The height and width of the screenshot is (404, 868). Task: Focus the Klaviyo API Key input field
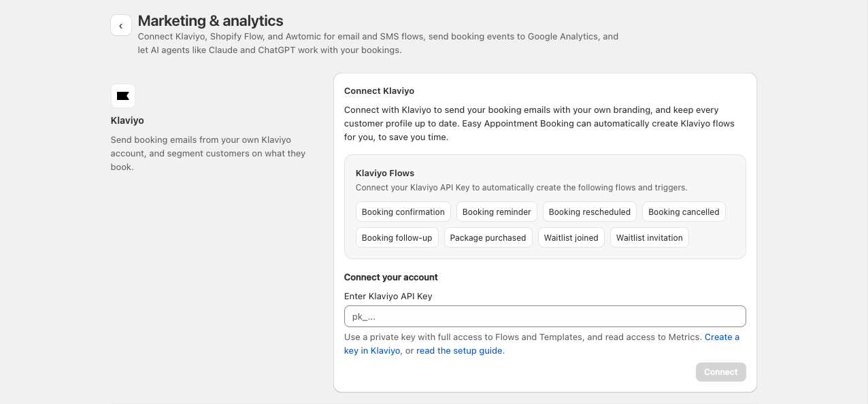(x=545, y=316)
